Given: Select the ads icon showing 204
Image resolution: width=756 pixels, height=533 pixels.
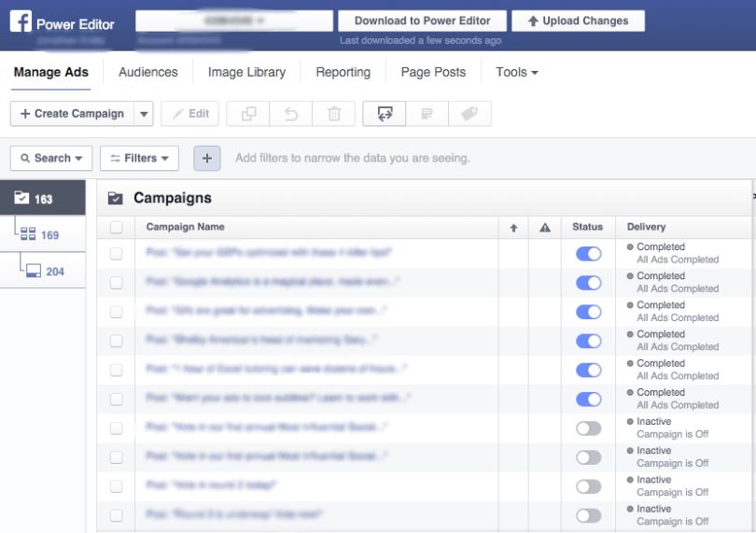Looking at the screenshot, I should click(34, 271).
